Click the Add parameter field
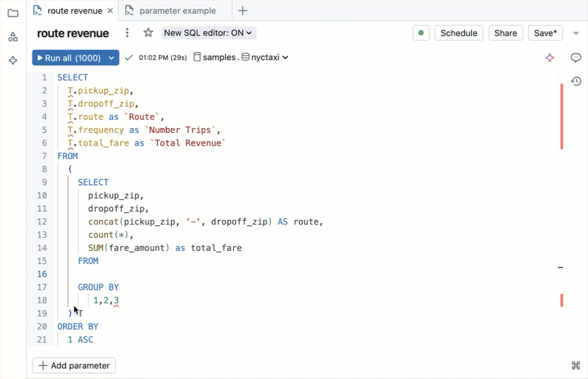 [74, 365]
